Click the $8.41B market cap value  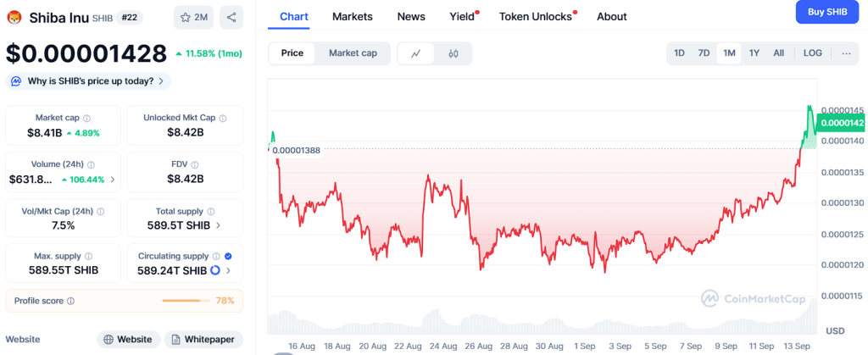pos(46,133)
